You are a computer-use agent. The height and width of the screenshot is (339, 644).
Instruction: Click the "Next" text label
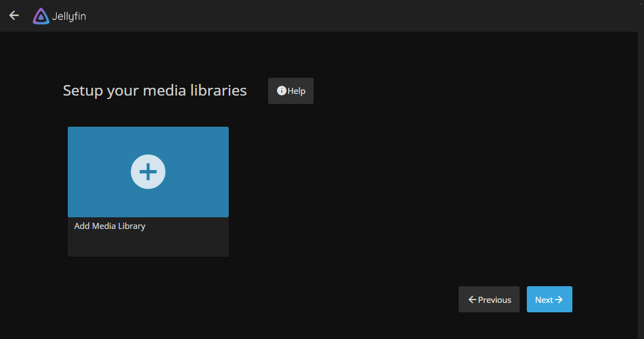point(544,300)
